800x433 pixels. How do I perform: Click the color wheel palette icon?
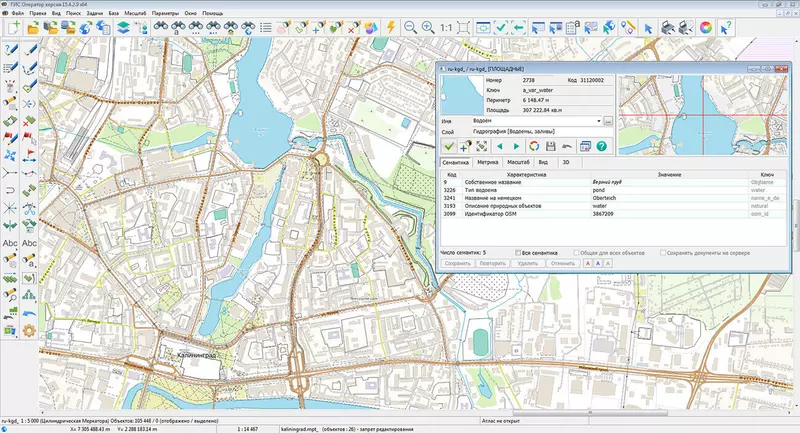click(x=706, y=27)
